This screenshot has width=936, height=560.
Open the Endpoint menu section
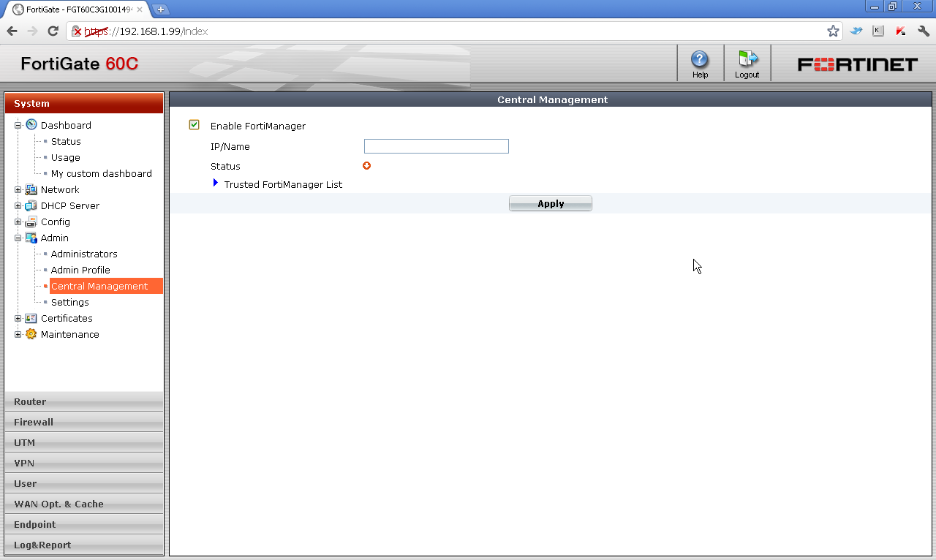[84, 524]
